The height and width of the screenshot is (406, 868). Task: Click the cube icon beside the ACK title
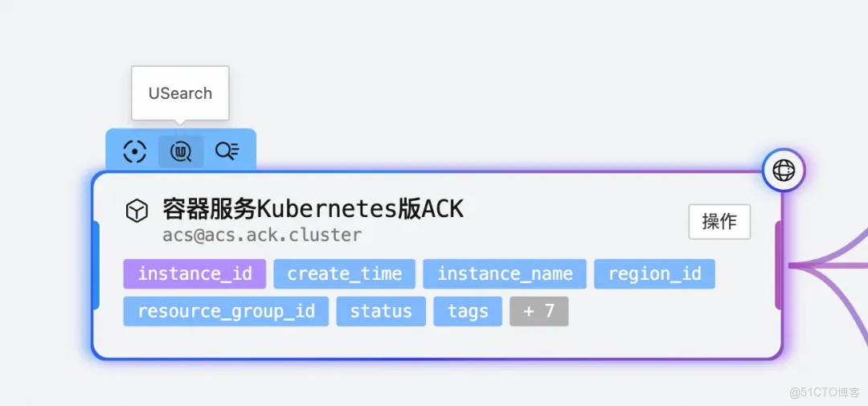pyautogui.click(x=137, y=211)
